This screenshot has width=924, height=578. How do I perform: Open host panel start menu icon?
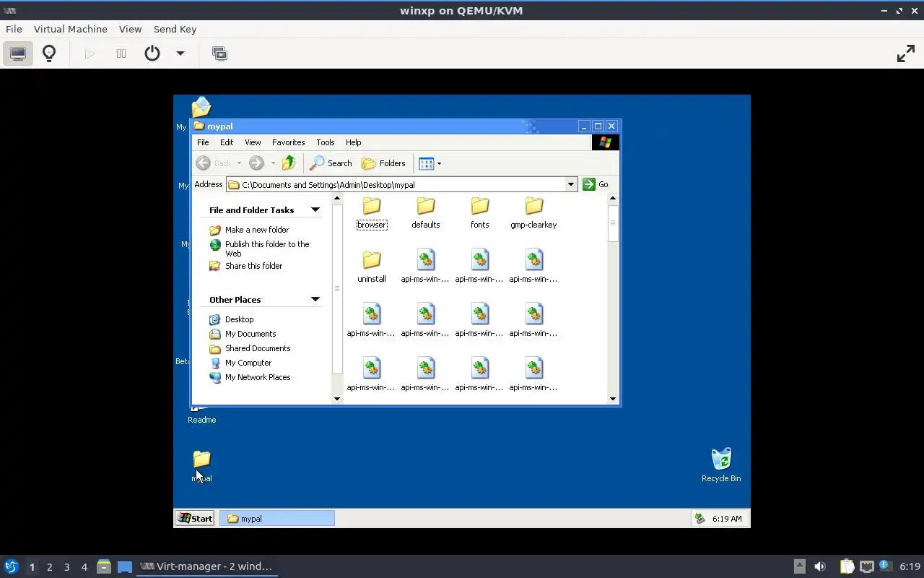coord(11,566)
